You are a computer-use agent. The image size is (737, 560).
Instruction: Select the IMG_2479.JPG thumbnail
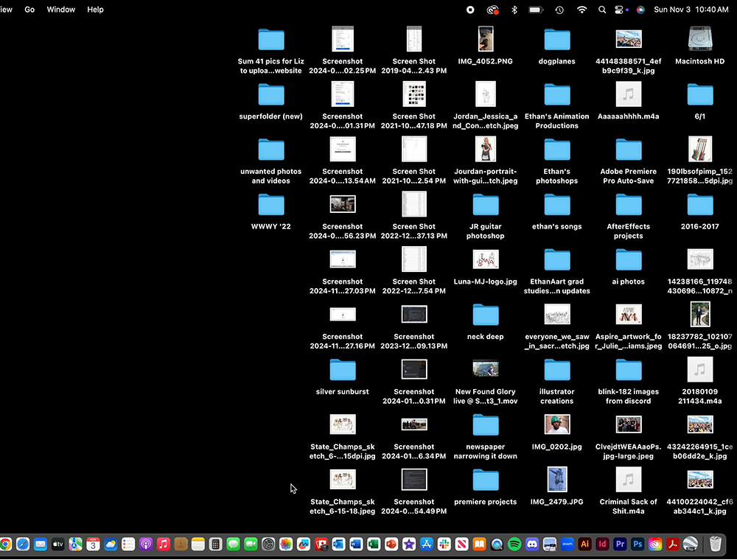coord(557,479)
